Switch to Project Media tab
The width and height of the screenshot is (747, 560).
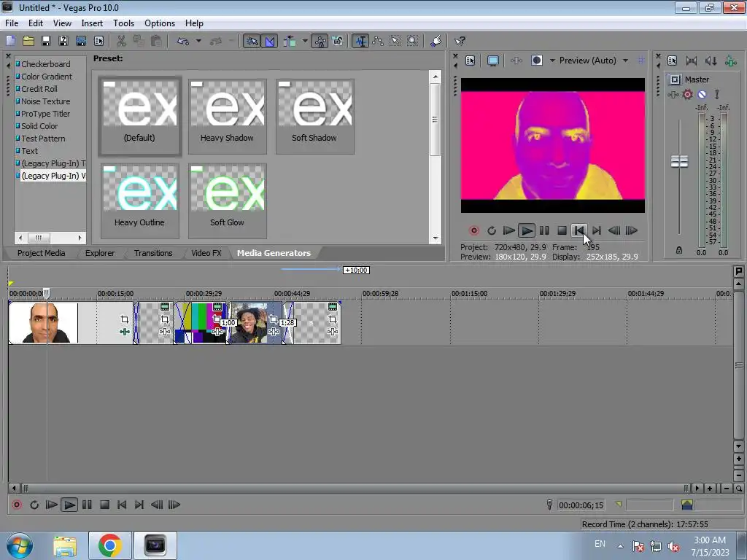41,253
